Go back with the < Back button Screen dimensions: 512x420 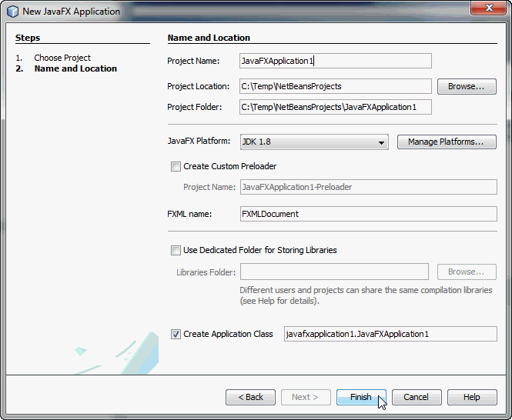click(250, 397)
